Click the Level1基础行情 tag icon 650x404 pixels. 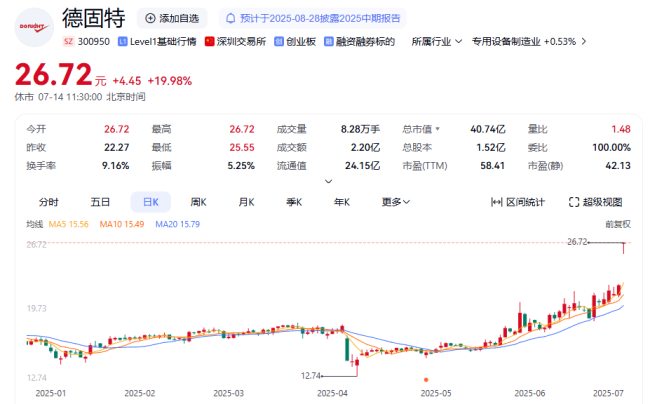pos(122,41)
